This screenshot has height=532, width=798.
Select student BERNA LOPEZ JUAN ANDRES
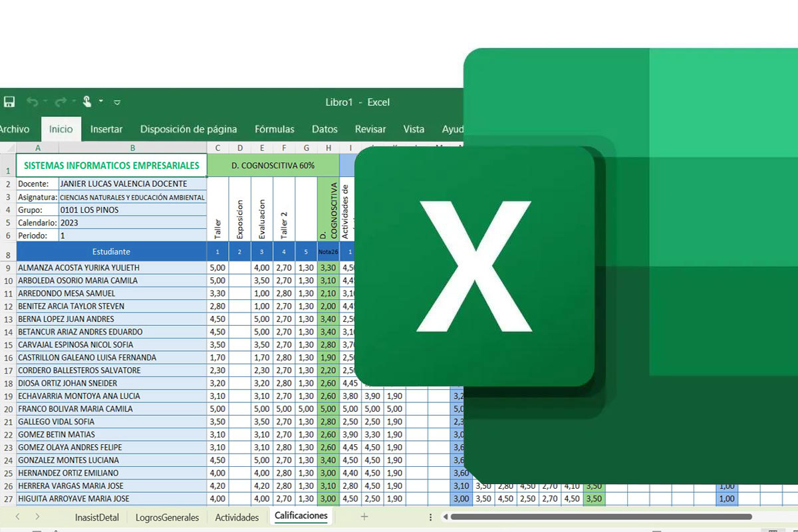coord(112,319)
